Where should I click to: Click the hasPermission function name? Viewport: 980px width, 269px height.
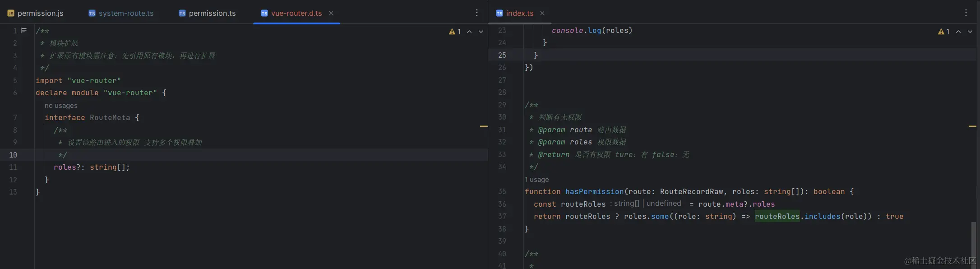[x=594, y=192]
